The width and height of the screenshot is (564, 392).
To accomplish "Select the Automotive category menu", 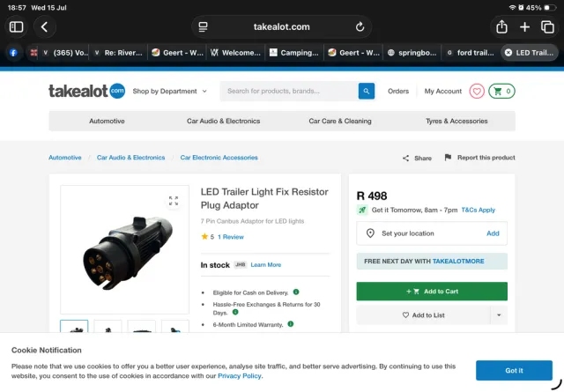I will pyautogui.click(x=107, y=122).
